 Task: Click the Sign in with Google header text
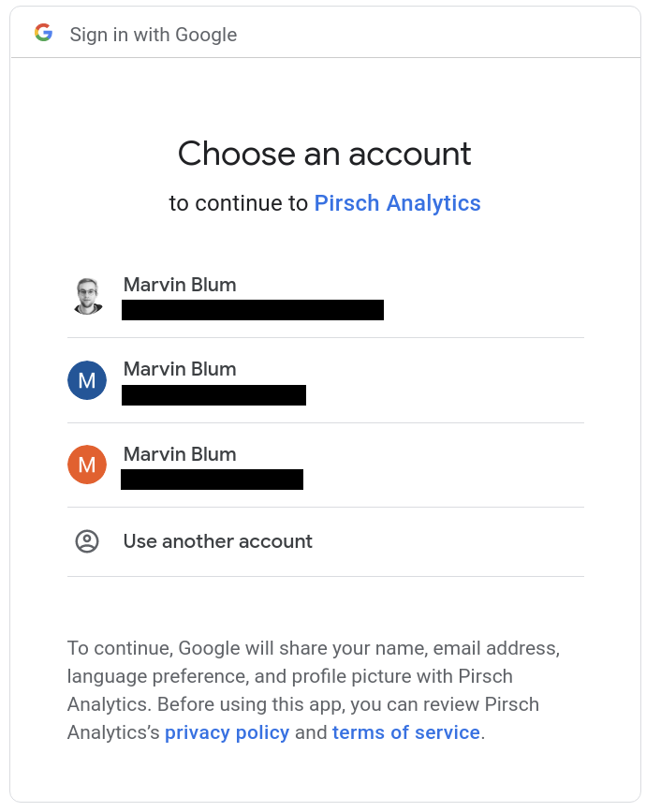coord(154,35)
